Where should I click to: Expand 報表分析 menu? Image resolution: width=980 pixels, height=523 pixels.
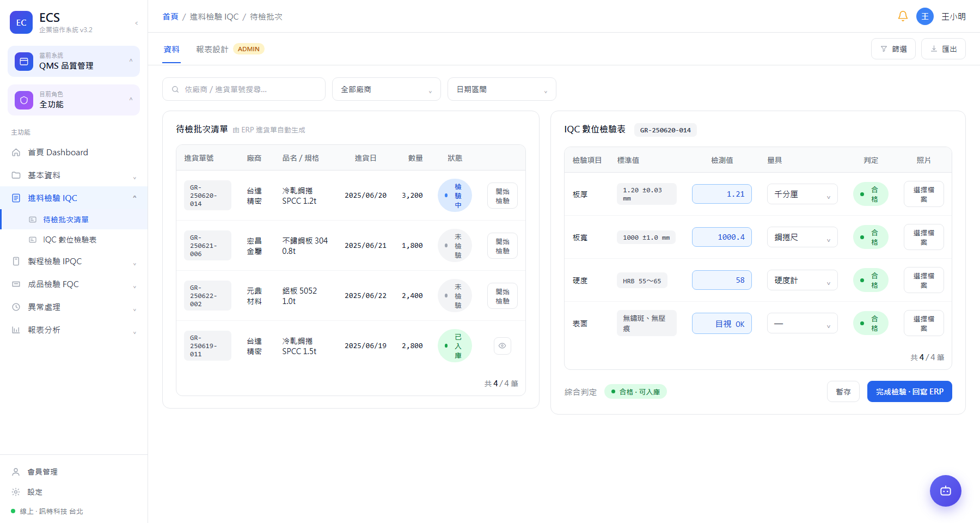pyautogui.click(x=73, y=330)
